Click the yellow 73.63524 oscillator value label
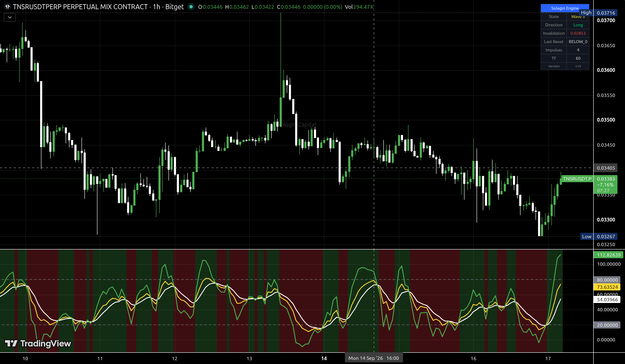This screenshot has height=364, width=625. (607, 287)
